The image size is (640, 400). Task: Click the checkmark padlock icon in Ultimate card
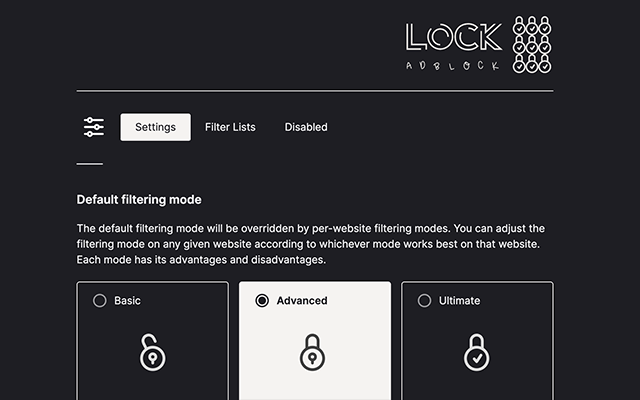pos(477,352)
